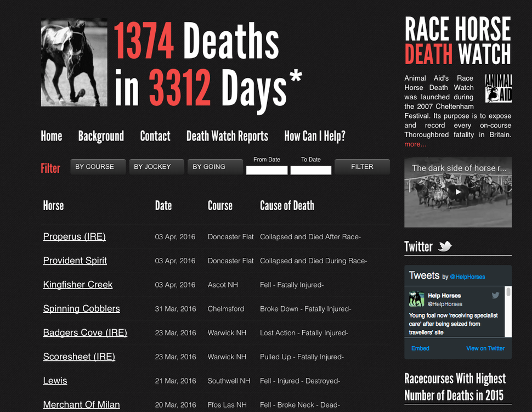Open the Contact page
Viewport: 532px width, 412px height.
(x=155, y=136)
